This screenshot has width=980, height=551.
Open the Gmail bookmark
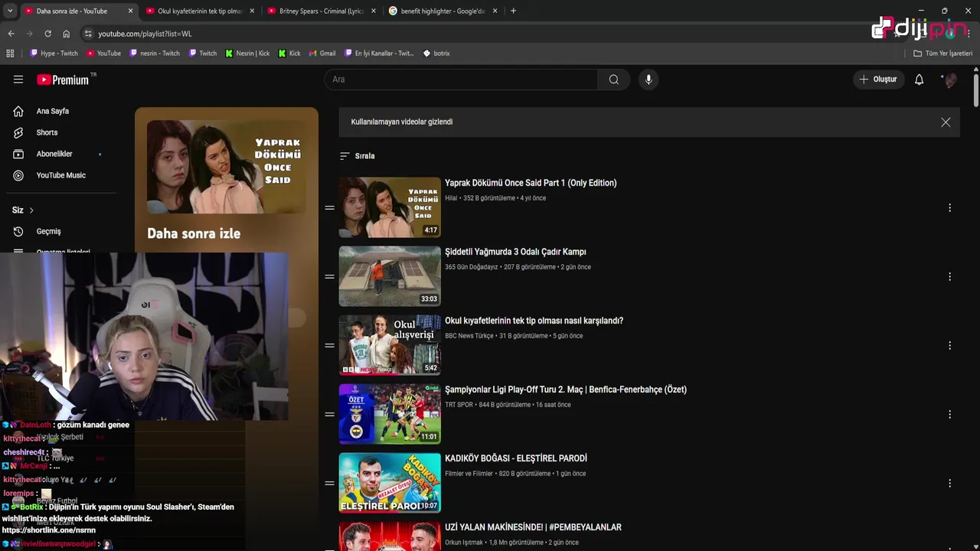(322, 54)
